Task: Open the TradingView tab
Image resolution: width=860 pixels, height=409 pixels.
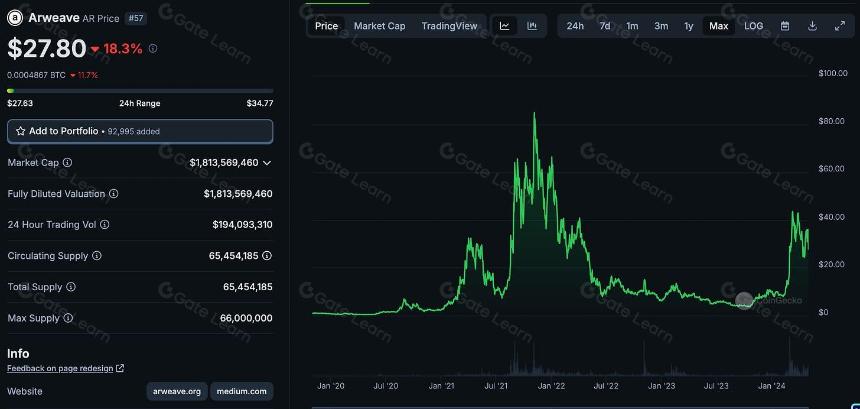Action: [x=449, y=26]
